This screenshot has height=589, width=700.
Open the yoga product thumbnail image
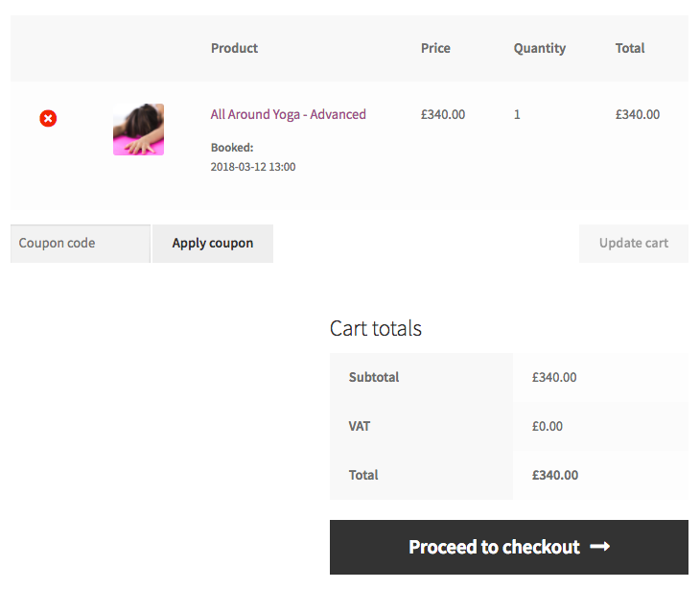tap(138, 130)
